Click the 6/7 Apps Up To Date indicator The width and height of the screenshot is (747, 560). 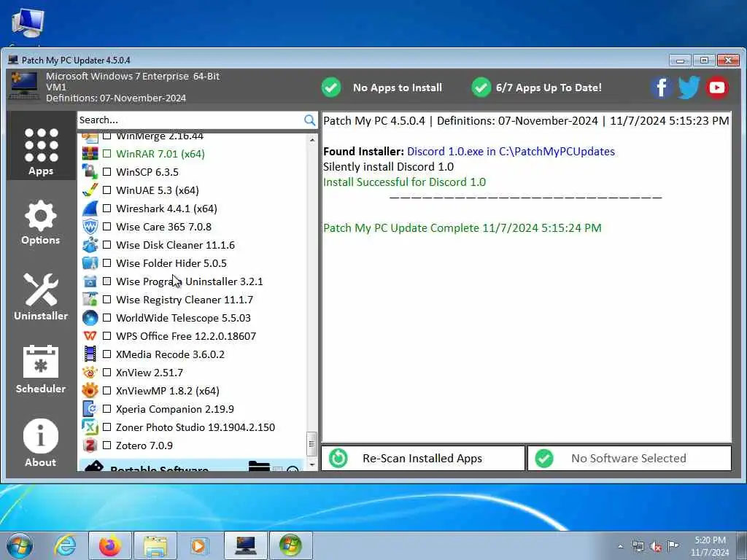pos(536,87)
